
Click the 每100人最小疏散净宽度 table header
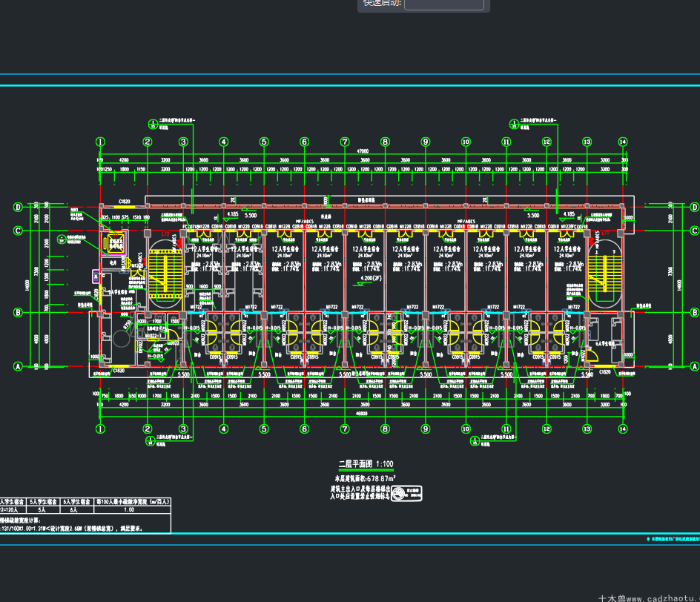pyautogui.click(x=133, y=502)
